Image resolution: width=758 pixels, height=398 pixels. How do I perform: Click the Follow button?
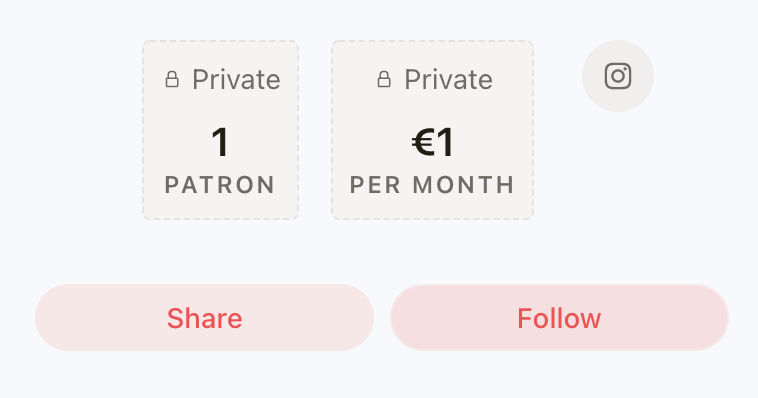[x=559, y=318]
